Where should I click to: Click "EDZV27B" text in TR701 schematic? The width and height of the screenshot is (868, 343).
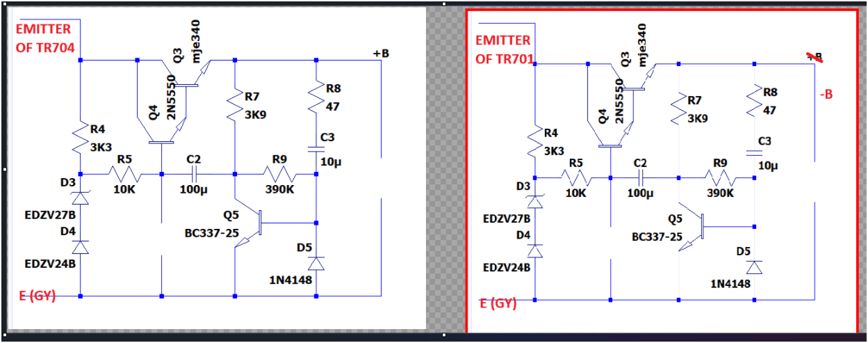tap(508, 218)
